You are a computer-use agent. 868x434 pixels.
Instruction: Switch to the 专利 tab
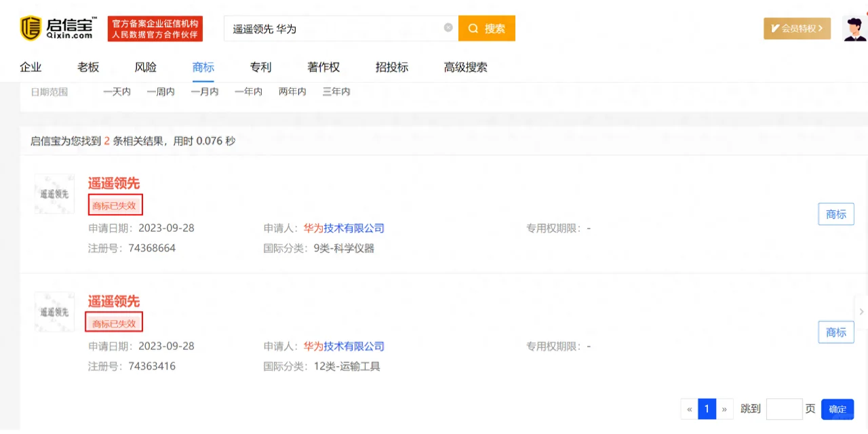(x=260, y=67)
